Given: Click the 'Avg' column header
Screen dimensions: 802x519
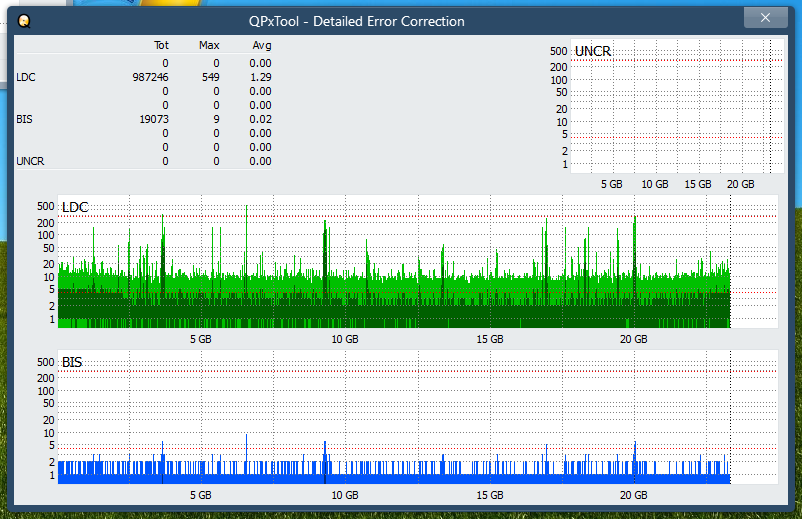Looking at the screenshot, I should (x=262, y=46).
